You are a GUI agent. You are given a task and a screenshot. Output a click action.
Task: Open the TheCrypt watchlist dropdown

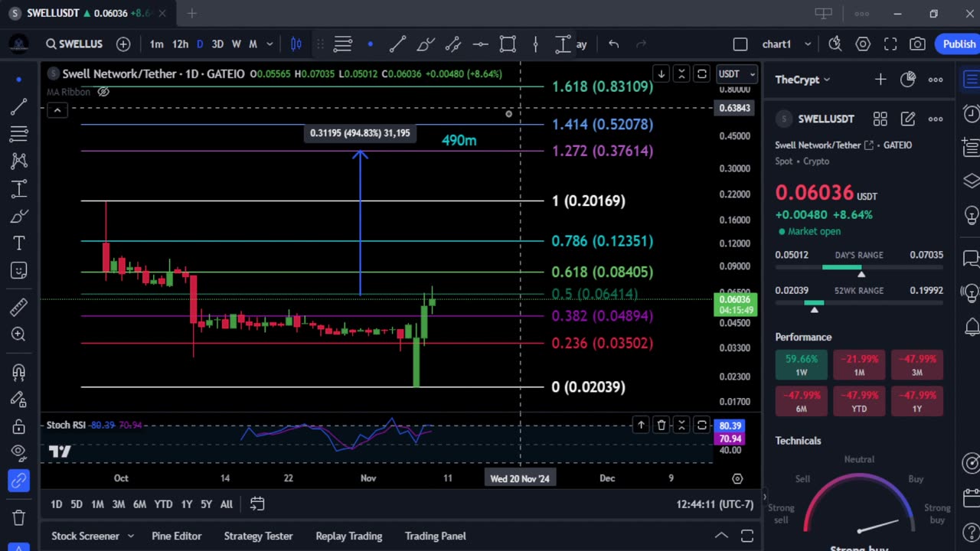click(802, 80)
